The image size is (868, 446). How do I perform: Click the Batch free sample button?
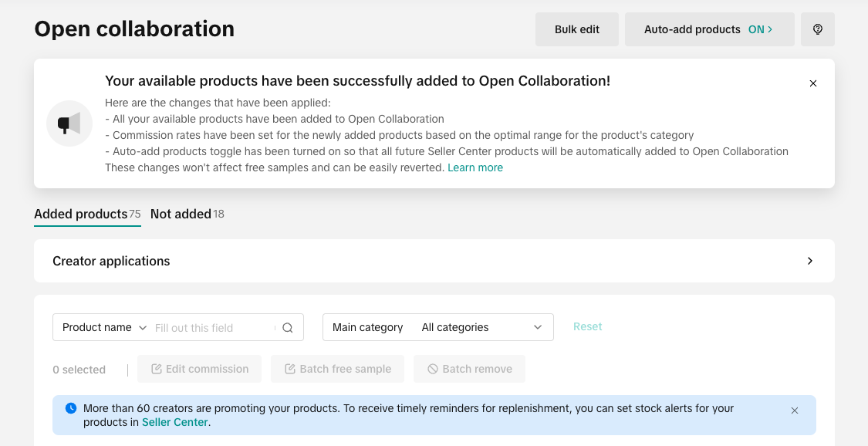pos(338,369)
